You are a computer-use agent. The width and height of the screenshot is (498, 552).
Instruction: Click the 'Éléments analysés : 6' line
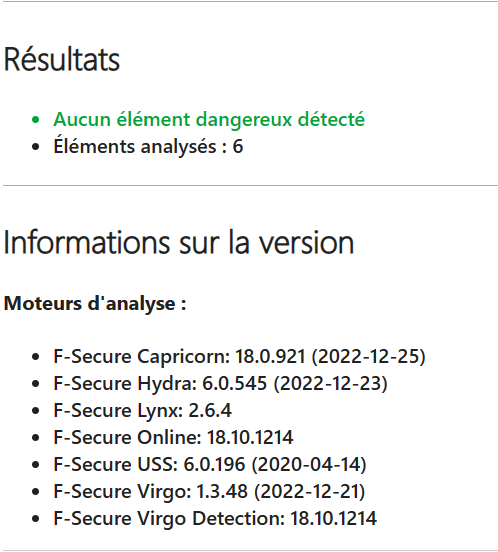coord(148,146)
